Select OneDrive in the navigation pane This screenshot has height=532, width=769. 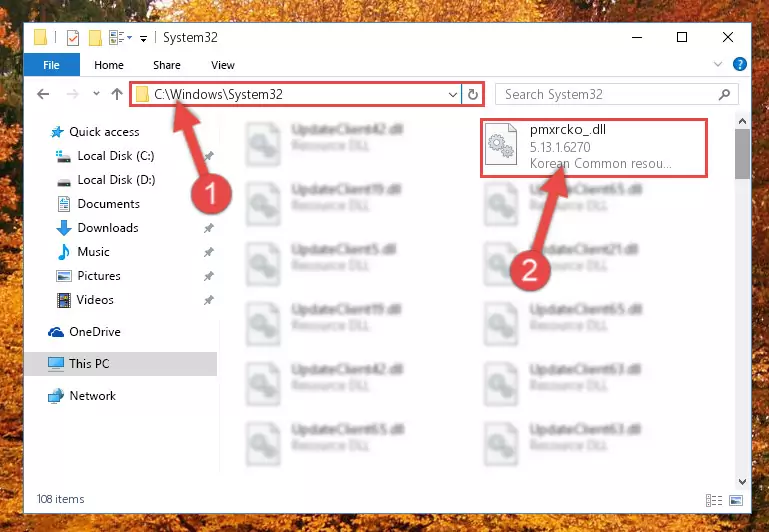(x=95, y=332)
